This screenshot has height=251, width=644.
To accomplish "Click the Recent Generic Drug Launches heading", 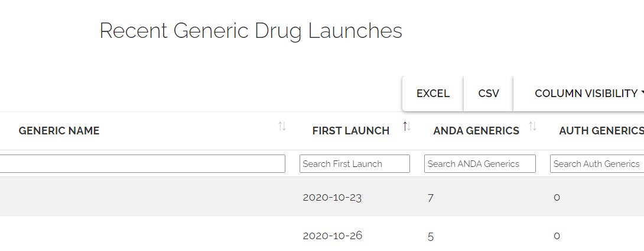I will (x=251, y=31).
